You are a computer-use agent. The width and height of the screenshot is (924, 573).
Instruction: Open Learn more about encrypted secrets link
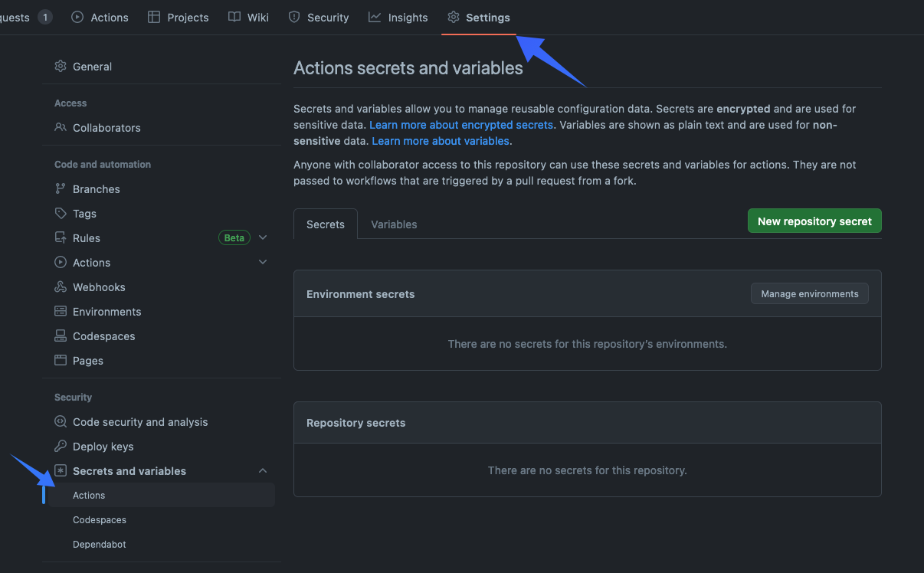(461, 125)
